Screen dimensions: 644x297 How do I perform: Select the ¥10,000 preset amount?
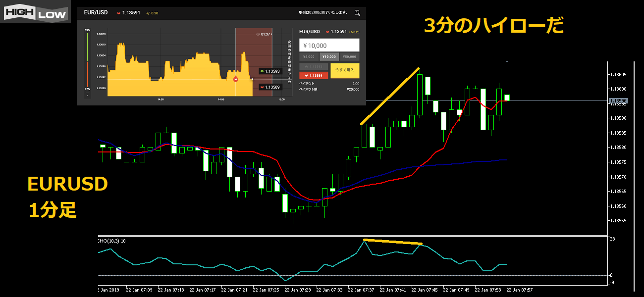329,56
